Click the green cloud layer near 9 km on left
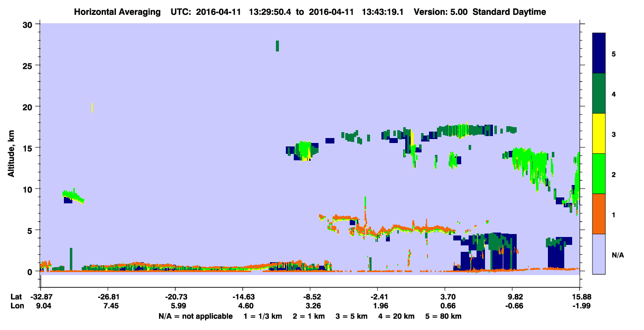 tap(73, 196)
